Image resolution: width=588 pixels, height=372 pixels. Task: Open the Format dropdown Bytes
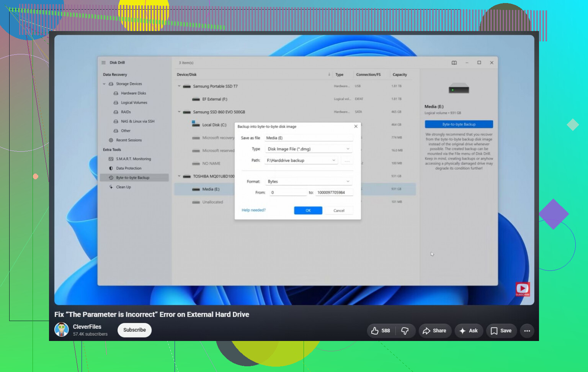(309, 182)
